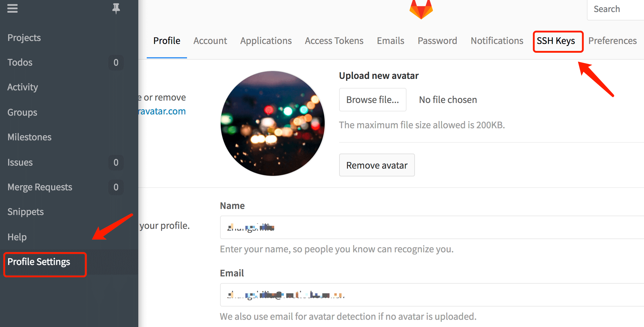The width and height of the screenshot is (644, 327).
Task: Select Profile Settings in the sidebar
Action: [x=39, y=262]
